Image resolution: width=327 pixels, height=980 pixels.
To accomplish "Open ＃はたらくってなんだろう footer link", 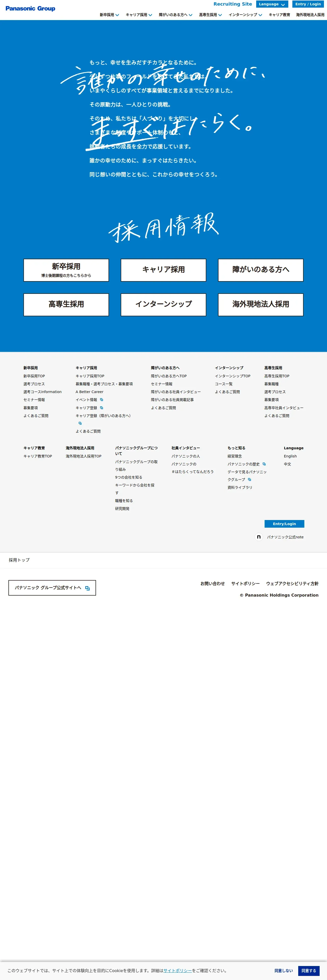I will coord(192,472).
